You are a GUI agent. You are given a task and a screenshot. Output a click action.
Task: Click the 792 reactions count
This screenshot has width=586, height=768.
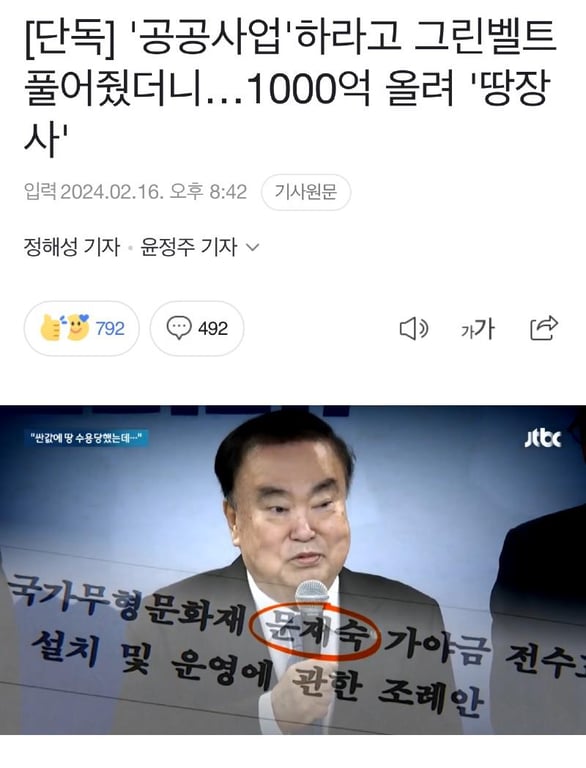(x=110, y=328)
